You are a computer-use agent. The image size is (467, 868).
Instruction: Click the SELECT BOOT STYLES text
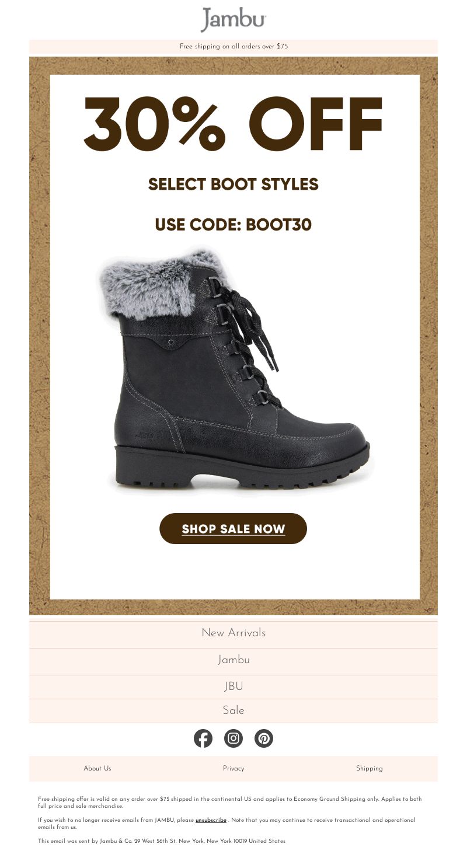coord(233,184)
